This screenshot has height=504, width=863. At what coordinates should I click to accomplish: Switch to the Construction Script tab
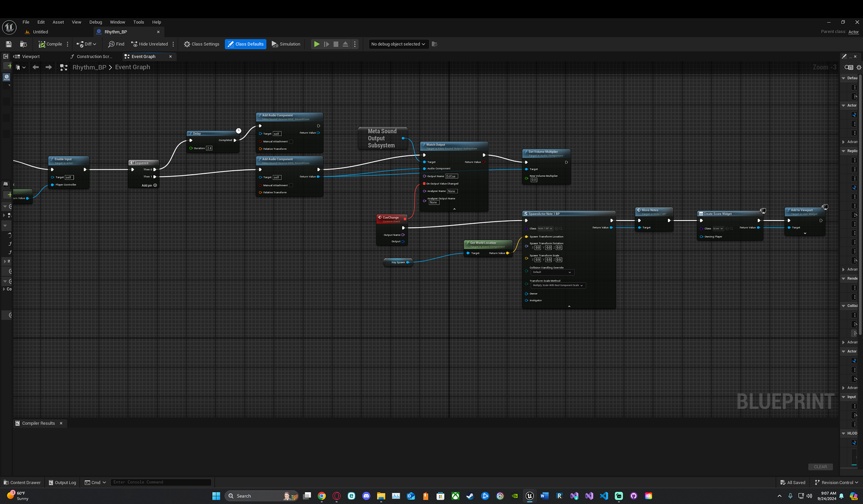coord(91,57)
